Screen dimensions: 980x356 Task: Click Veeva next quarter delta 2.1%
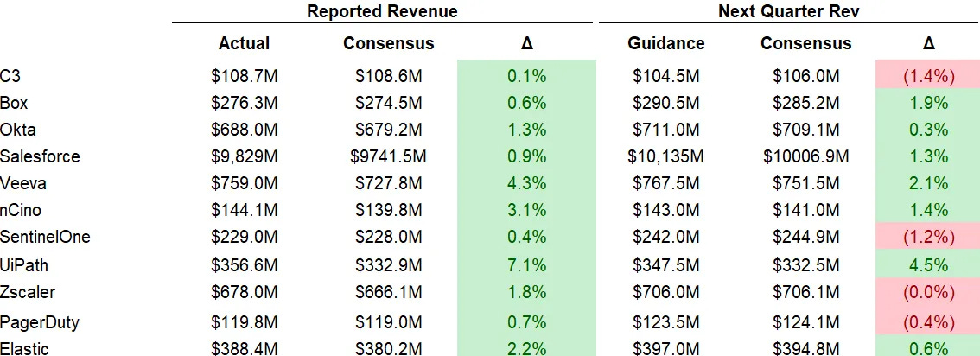coord(928,183)
